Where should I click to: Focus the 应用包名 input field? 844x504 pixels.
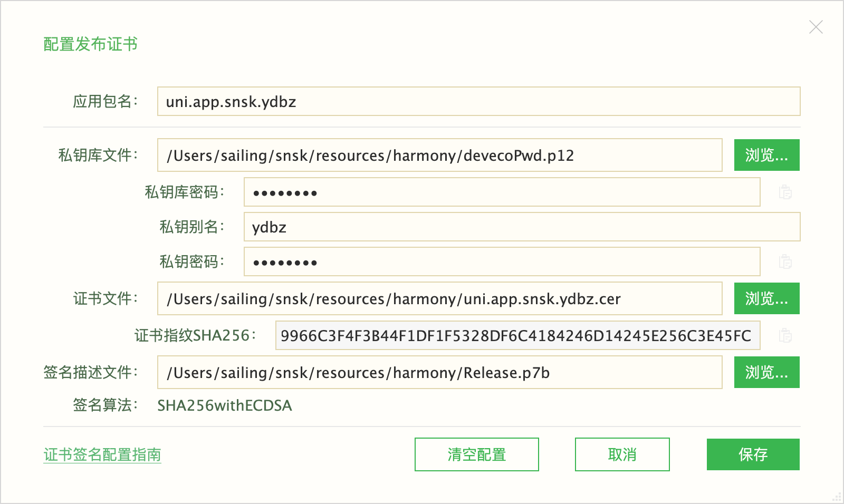click(x=478, y=101)
